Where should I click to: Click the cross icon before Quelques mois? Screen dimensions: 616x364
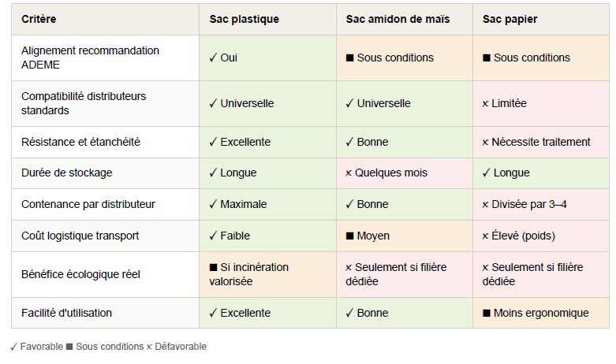349,173
